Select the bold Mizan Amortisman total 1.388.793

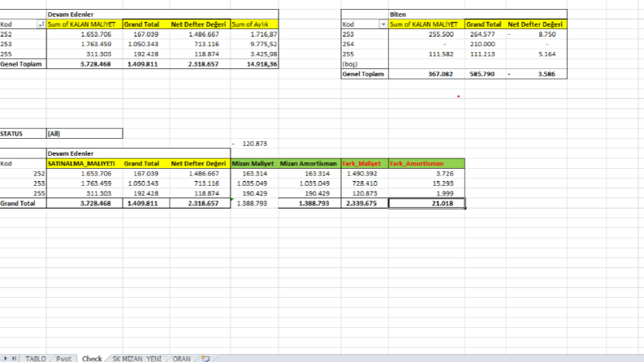pos(309,203)
